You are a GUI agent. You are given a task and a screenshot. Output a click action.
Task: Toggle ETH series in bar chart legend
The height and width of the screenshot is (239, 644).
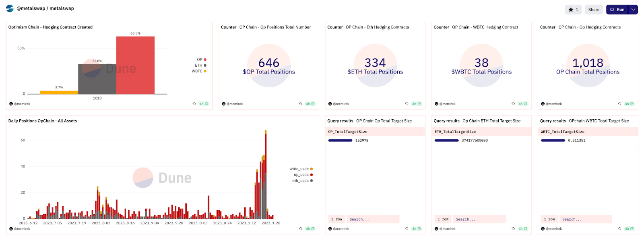click(x=200, y=65)
